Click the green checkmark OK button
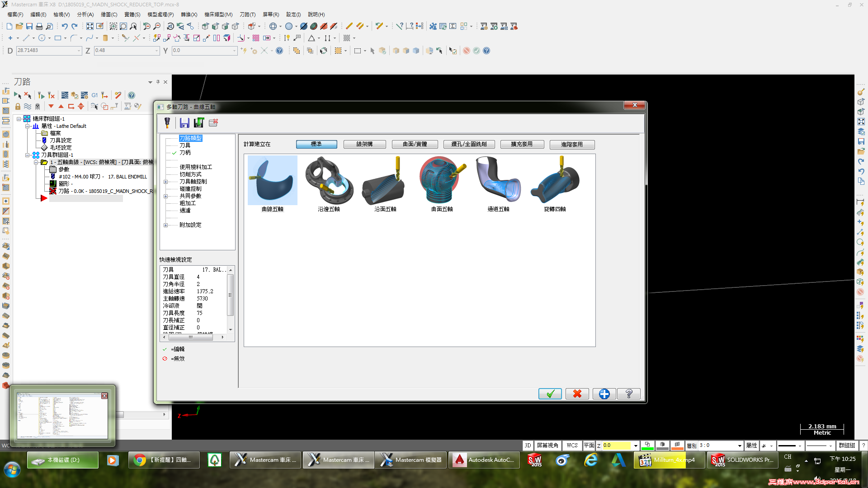The width and height of the screenshot is (868, 488). 550,394
